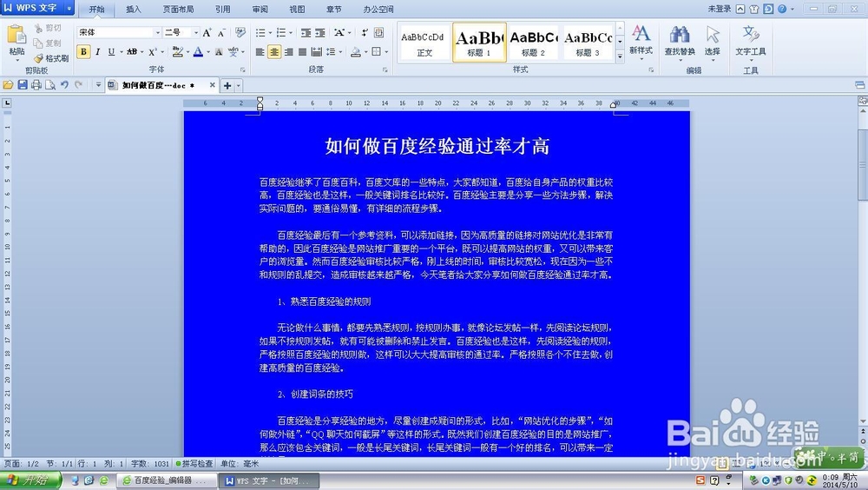This screenshot has height=490, width=868.
Task: Click the numbered list icon
Action: coord(281,33)
